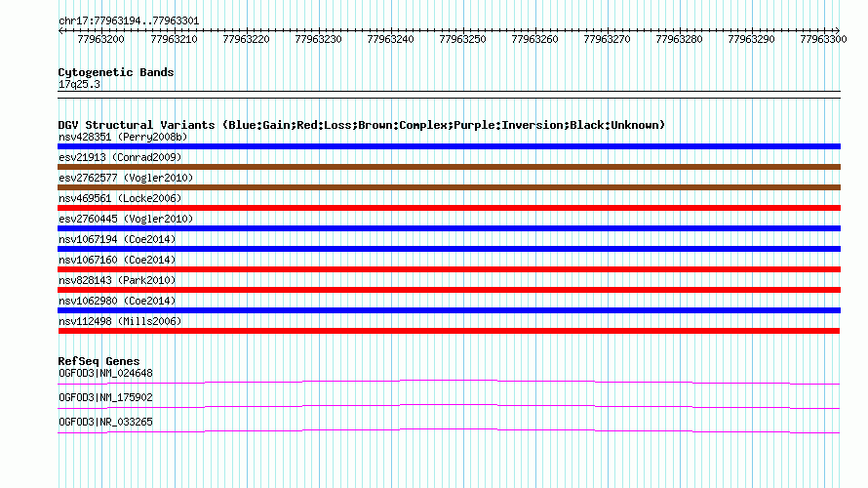Click the chr17:77963194..77963301 region label
The image size is (868, 488).
(129, 20)
